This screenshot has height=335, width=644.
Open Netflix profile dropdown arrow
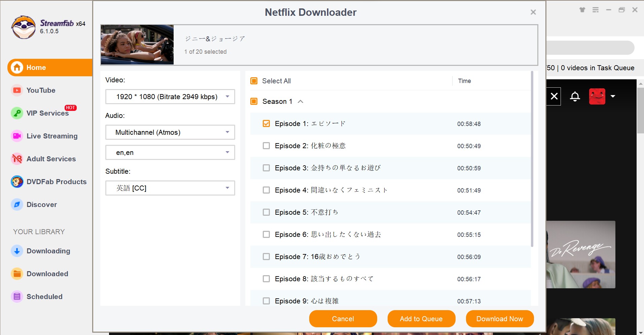point(613,96)
